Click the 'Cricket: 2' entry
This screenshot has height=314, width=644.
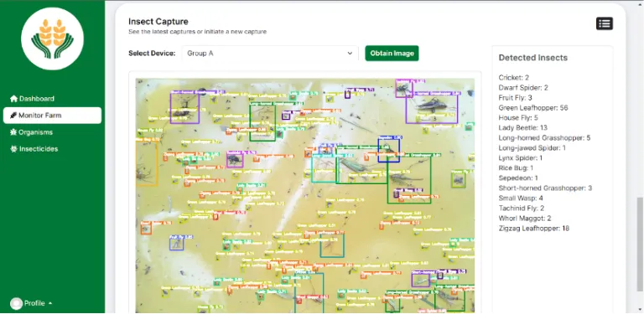pos(513,78)
